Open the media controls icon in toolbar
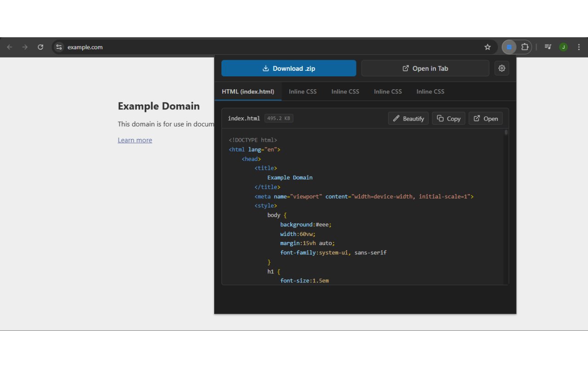 548,47
